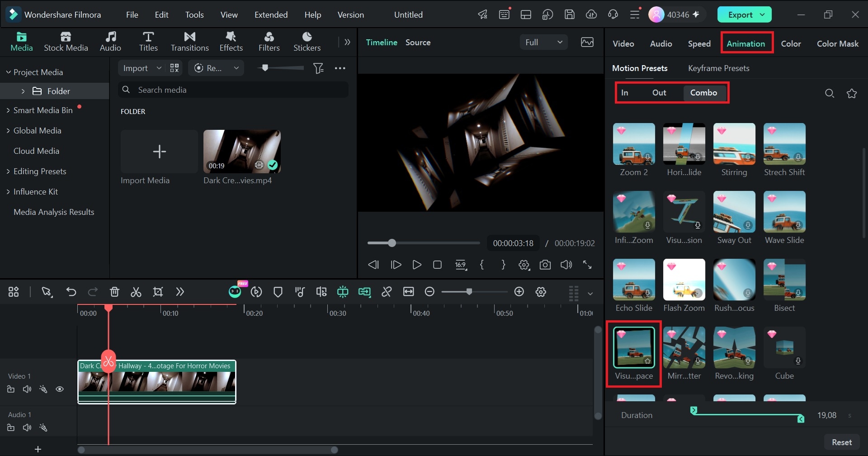Viewport: 868px width, 456px height.
Task: Open the Stickers panel
Action: 307,42
